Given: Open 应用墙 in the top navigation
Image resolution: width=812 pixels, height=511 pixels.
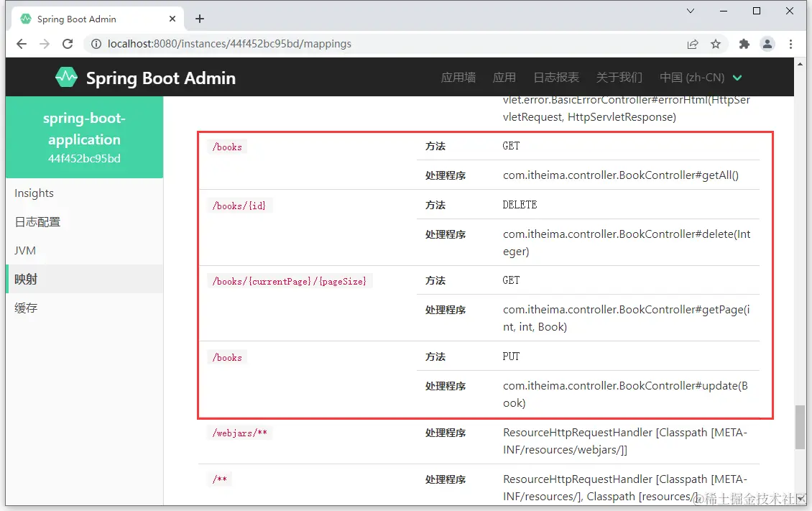Looking at the screenshot, I should 458,78.
